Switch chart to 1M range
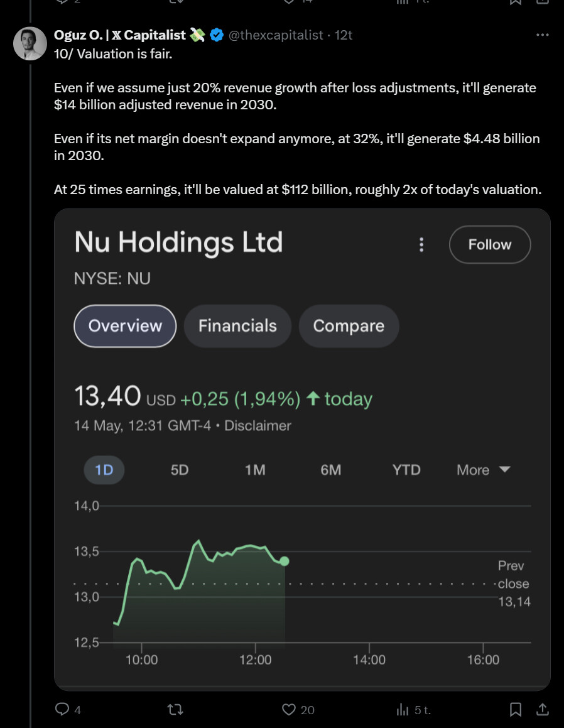The image size is (564, 728). click(255, 470)
